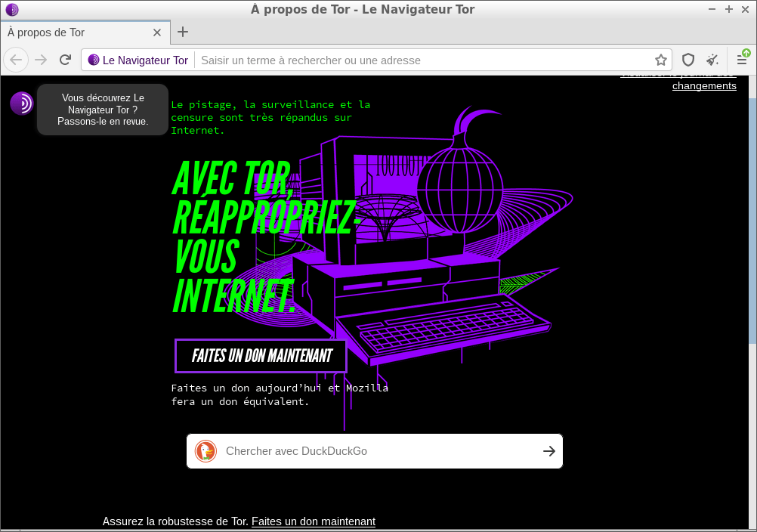The image size is (757, 532).
Task: Go forward using the forward arrow
Action: [41, 60]
